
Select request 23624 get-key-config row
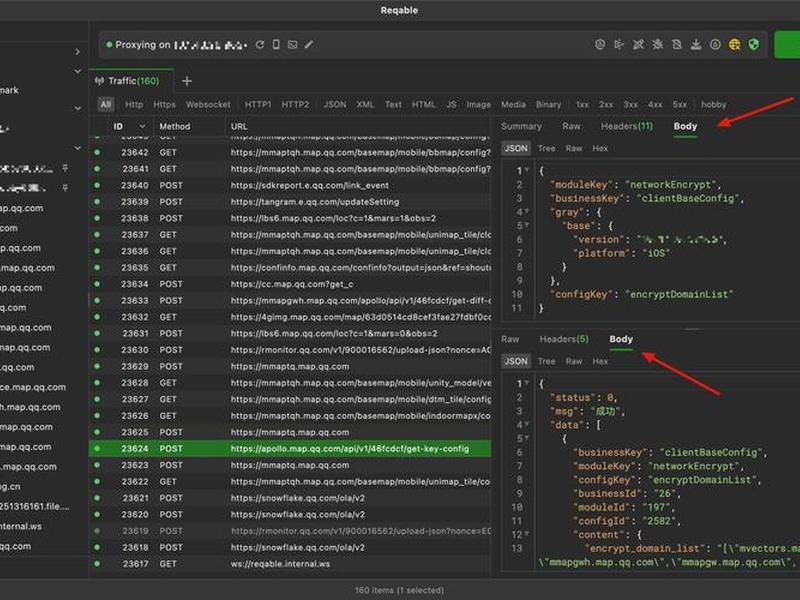pos(290,448)
